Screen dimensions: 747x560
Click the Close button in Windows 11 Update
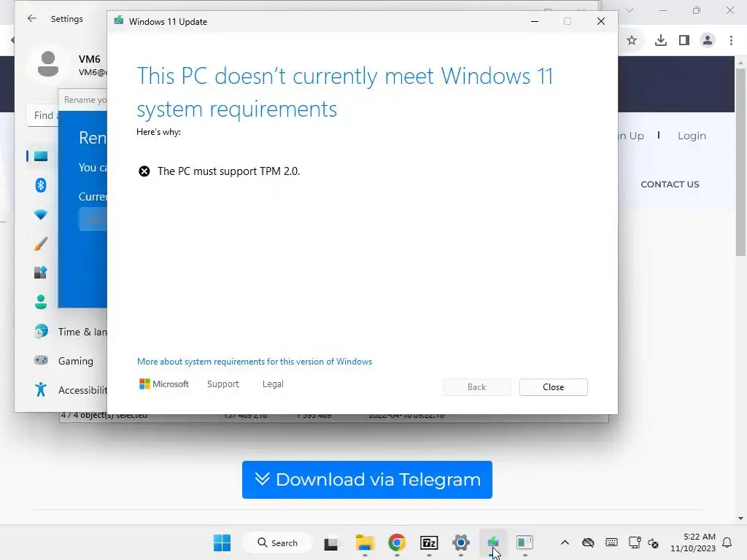tap(553, 387)
